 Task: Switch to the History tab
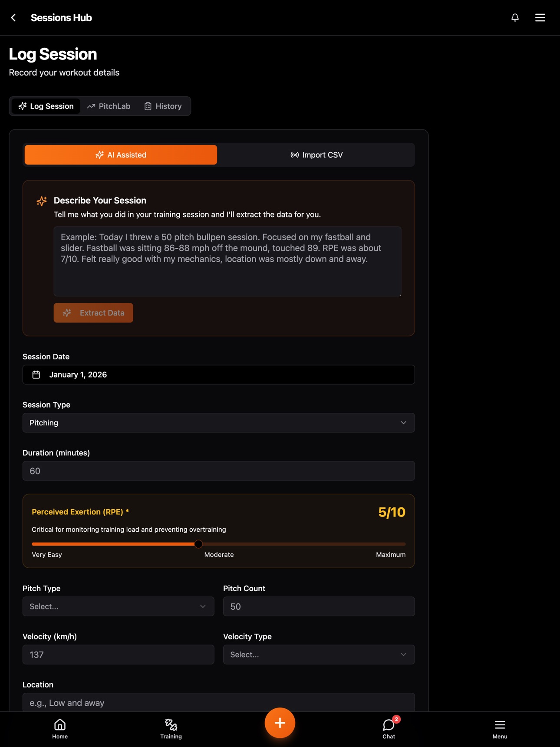(x=163, y=106)
